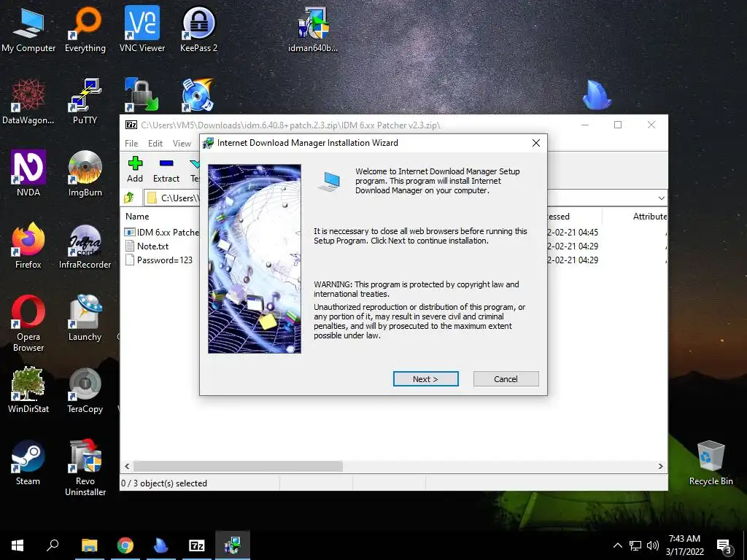Screen dimensions: 747x560
Task: Go up one folder in 7-Zip
Action: (x=129, y=198)
